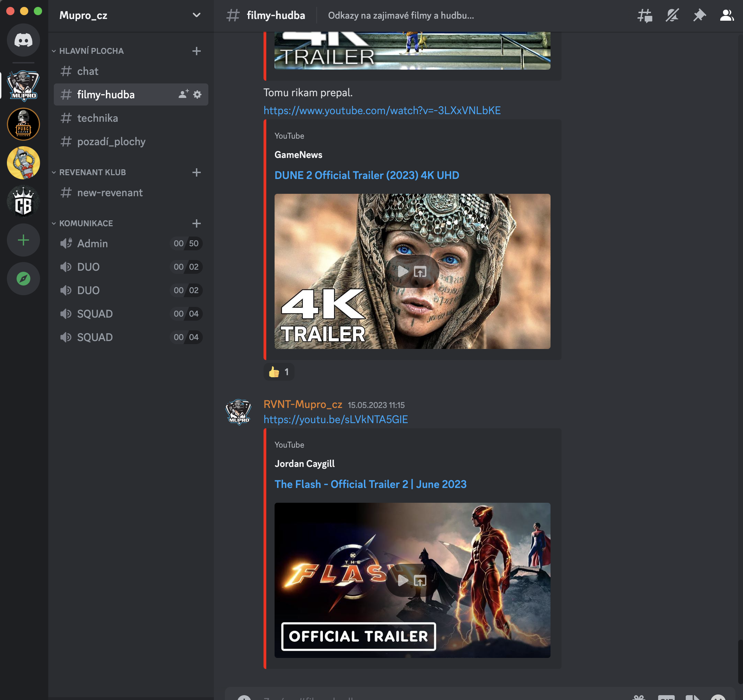Open Mupro_cz server dropdown menu
This screenshot has height=700, width=743.
197,15
